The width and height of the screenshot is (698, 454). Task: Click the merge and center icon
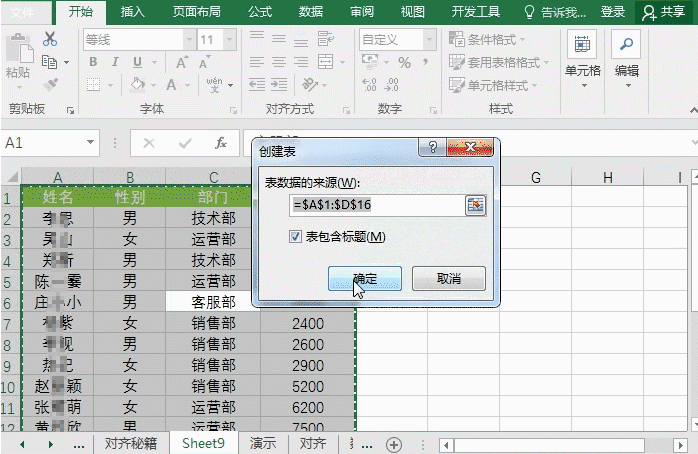click(x=325, y=62)
